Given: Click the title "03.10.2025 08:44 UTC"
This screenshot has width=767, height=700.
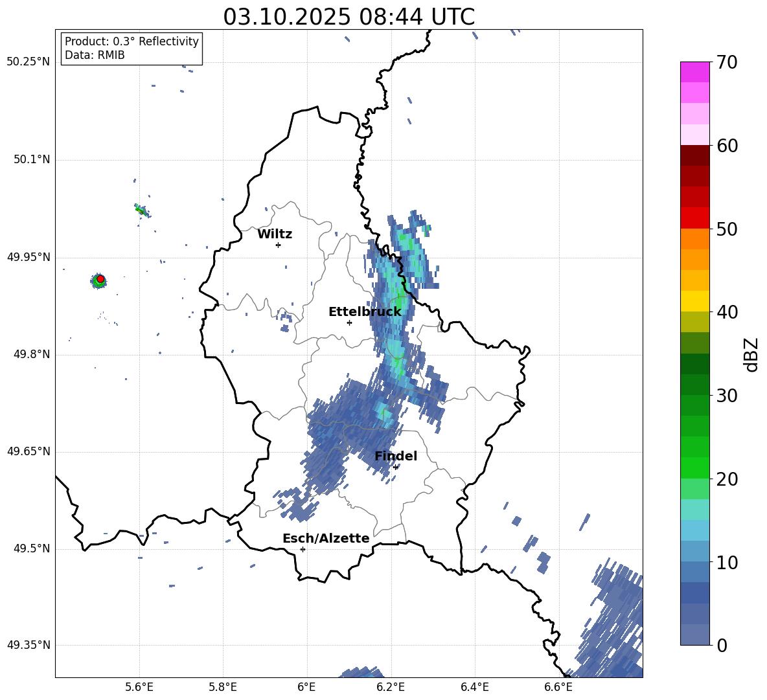Looking at the screenshot, I should (x=349, y=17).
